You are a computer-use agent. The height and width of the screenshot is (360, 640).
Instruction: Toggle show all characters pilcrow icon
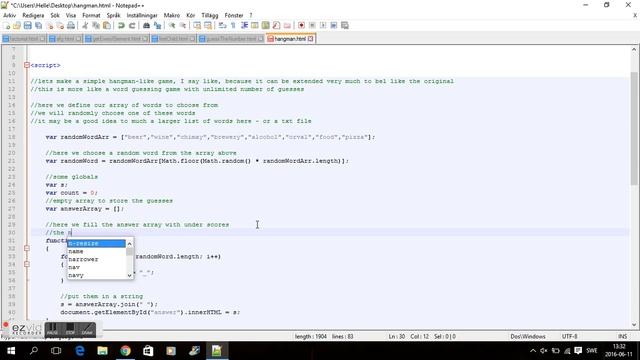(233, 26)
